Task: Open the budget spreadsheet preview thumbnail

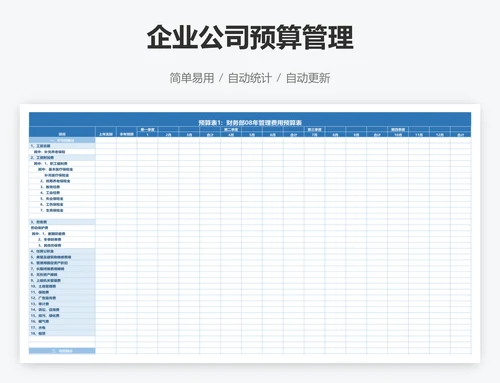Action: [250, 233]
